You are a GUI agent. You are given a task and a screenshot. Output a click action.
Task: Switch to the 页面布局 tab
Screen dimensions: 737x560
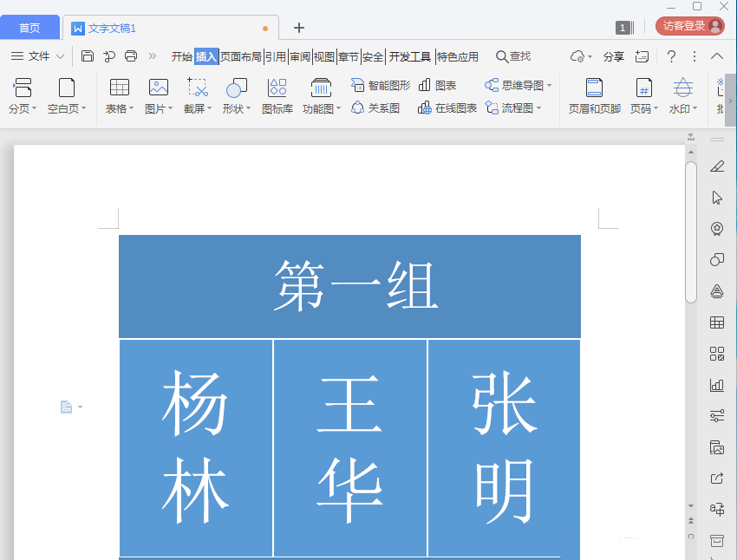(x=241, y=56)
